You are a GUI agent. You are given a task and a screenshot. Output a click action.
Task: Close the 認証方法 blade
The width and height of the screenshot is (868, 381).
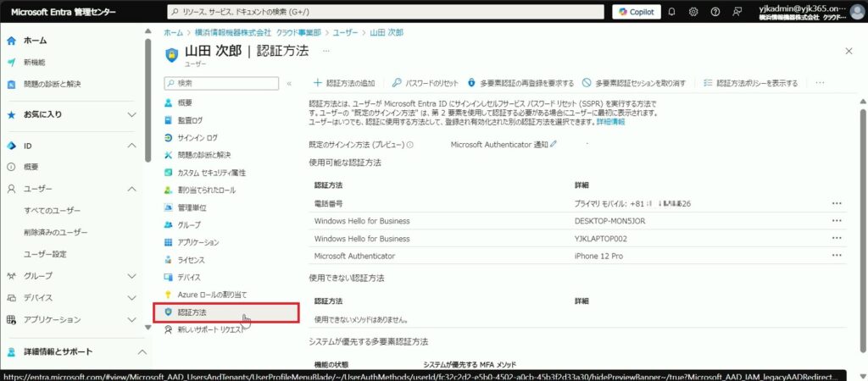[x=849, y=51]
